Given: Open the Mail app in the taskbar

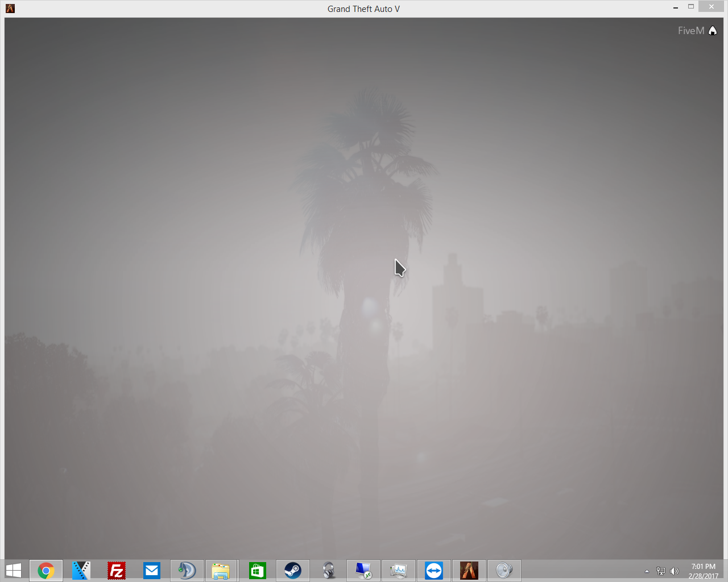Looking at the screenshot, I should pyautogui.click(x=152, y=570).
